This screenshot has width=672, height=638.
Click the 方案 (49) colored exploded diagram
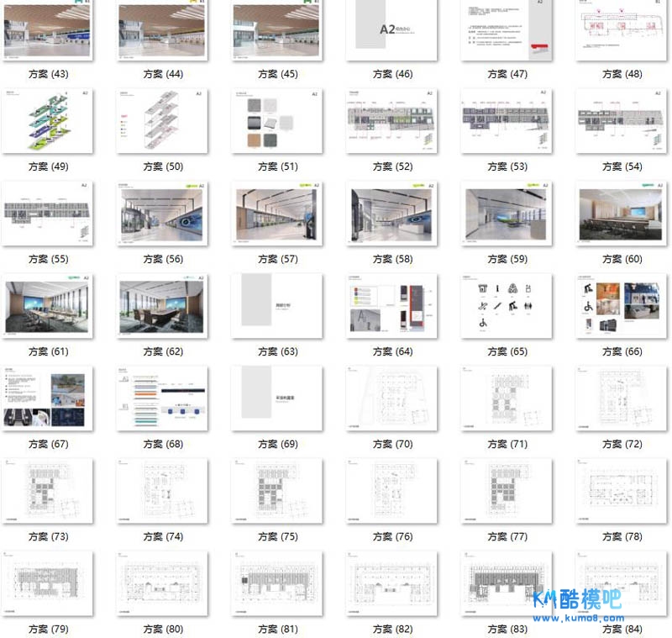pyautogui.click(x=47, y=122)
